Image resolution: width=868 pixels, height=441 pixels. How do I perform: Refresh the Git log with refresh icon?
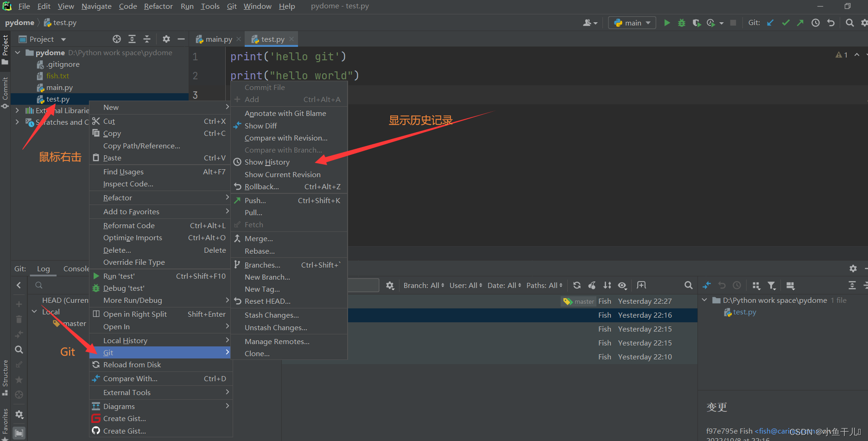pyautogui.click(x=577, y=285)
